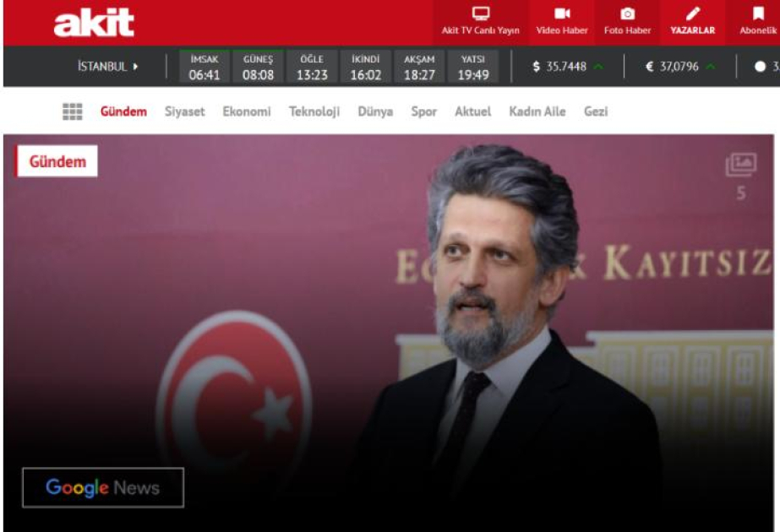The width and height of the screenshot is (780, 532).
Task: Go to the Siyaset section
Action: [x=184, y=111]
